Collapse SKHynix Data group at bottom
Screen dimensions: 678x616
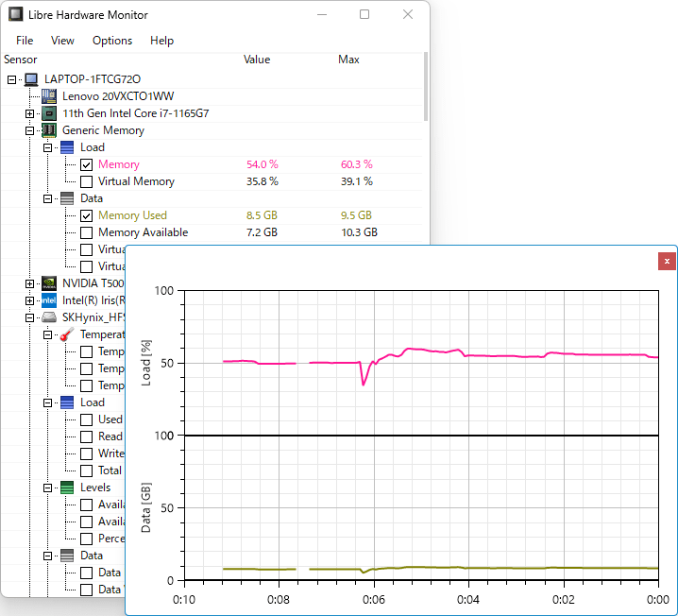pyautogui.click(x=47, y=556)
